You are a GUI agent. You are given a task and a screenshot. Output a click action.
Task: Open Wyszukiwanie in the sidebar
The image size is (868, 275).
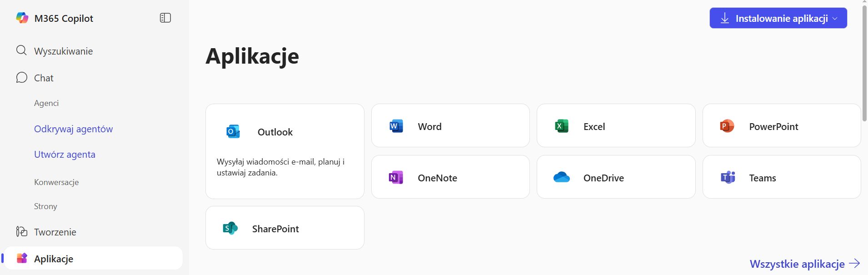click(63, 51)
